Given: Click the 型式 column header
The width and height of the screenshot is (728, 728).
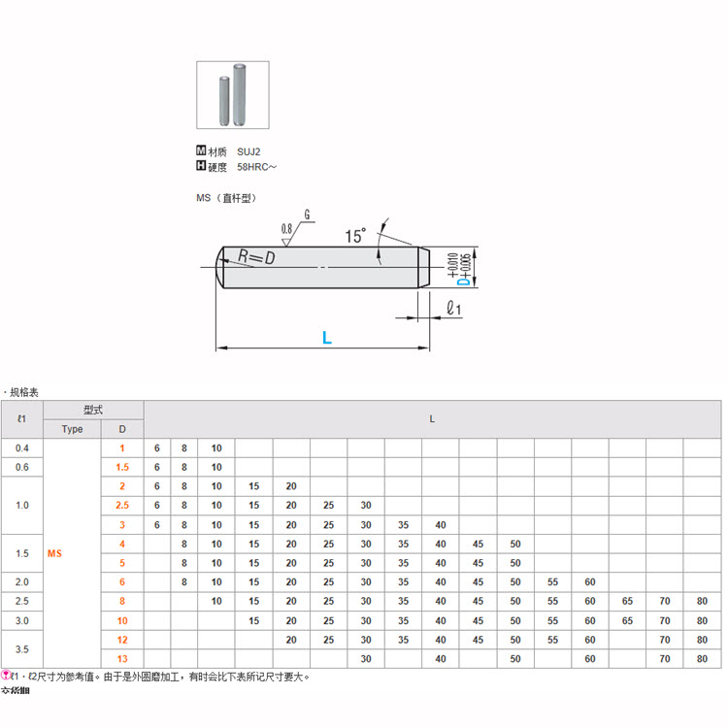Looking at the screenshot, I should (x=93, y=410).
